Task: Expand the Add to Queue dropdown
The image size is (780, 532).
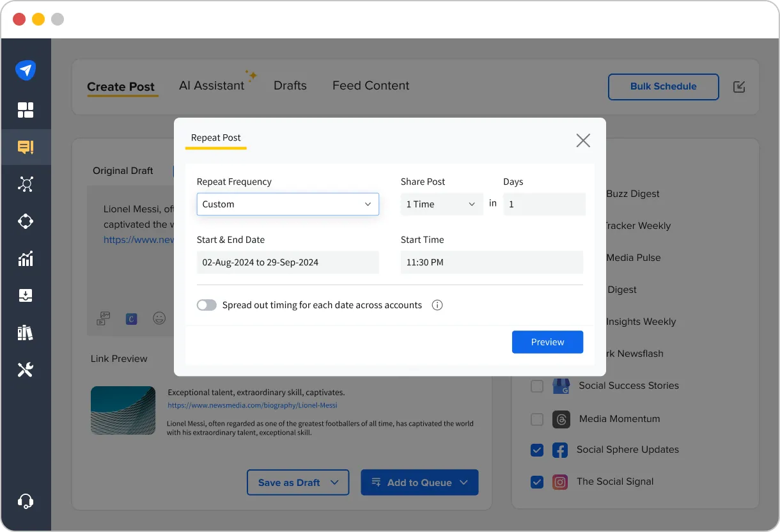Action: coord(464,483)
